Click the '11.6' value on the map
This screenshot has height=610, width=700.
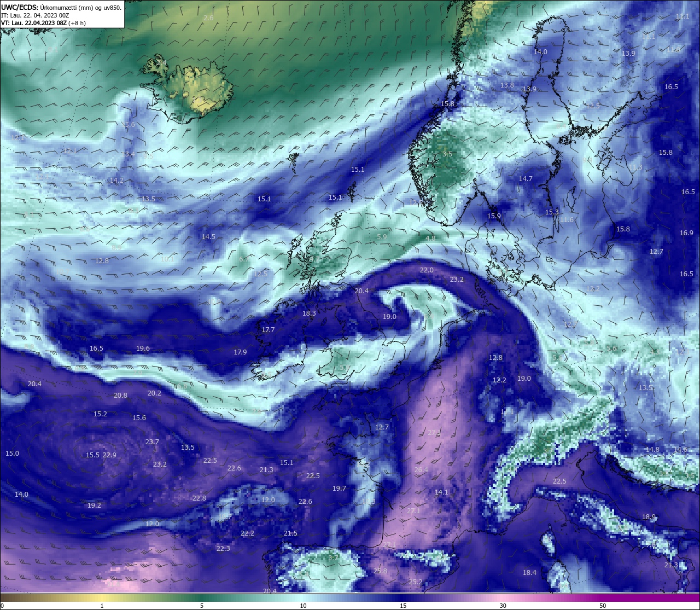click(x=567, y=220)
